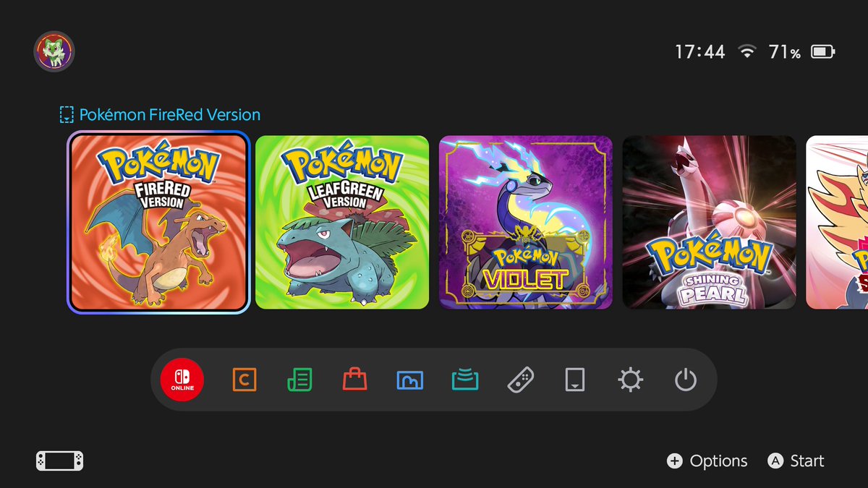Open the Controllers icon

coord(521,380)
